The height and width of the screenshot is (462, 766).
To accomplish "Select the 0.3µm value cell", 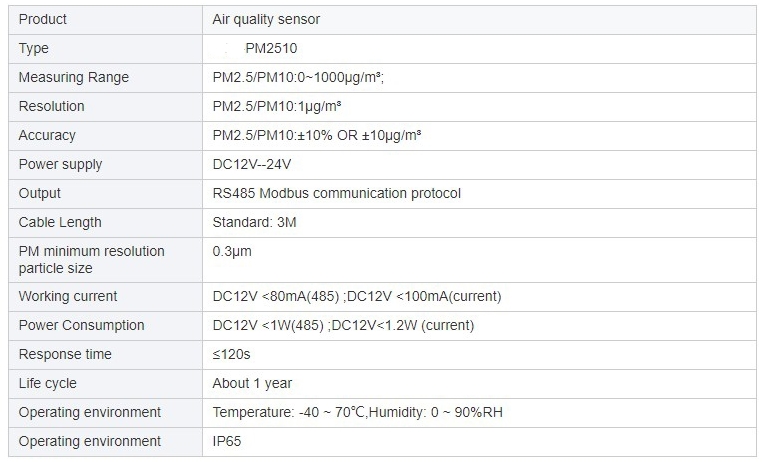I will point(232,251).
